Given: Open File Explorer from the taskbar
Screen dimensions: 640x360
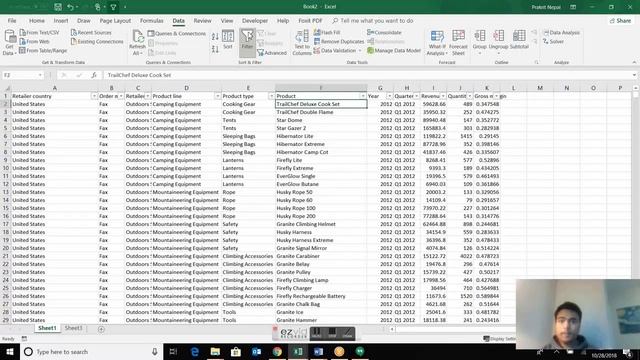Looking at the screenshot, I should 215,351.
